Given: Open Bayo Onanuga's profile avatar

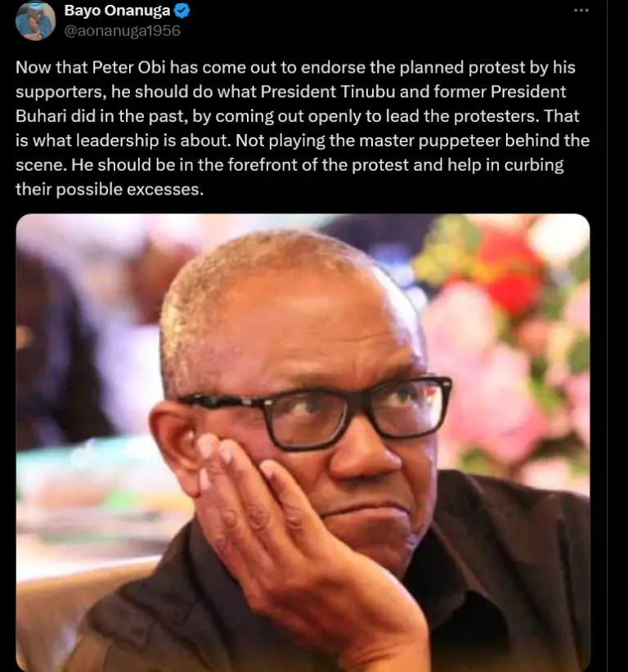Looking at the screenshot, I should pos(35,20).
